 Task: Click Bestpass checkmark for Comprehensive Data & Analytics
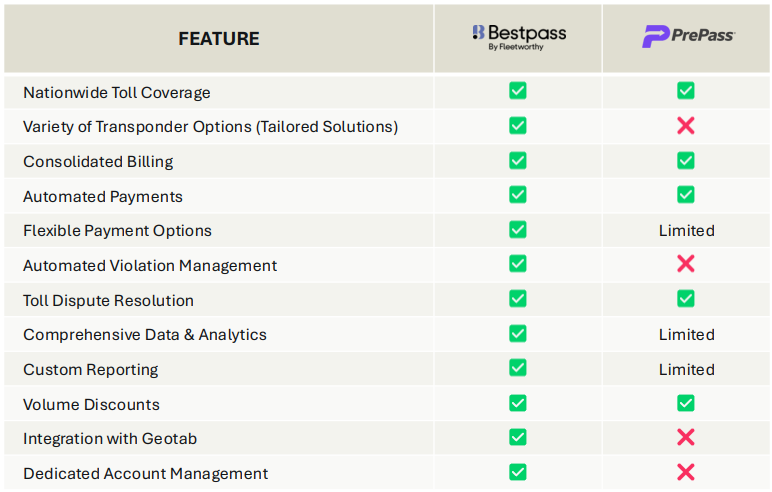[517, 333]
